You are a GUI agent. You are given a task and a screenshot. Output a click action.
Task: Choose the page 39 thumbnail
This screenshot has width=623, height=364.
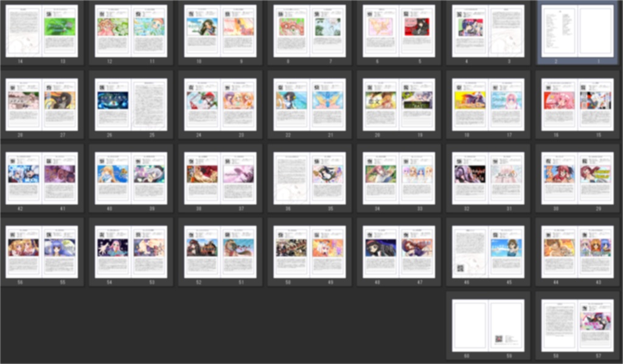coord(149,178)
